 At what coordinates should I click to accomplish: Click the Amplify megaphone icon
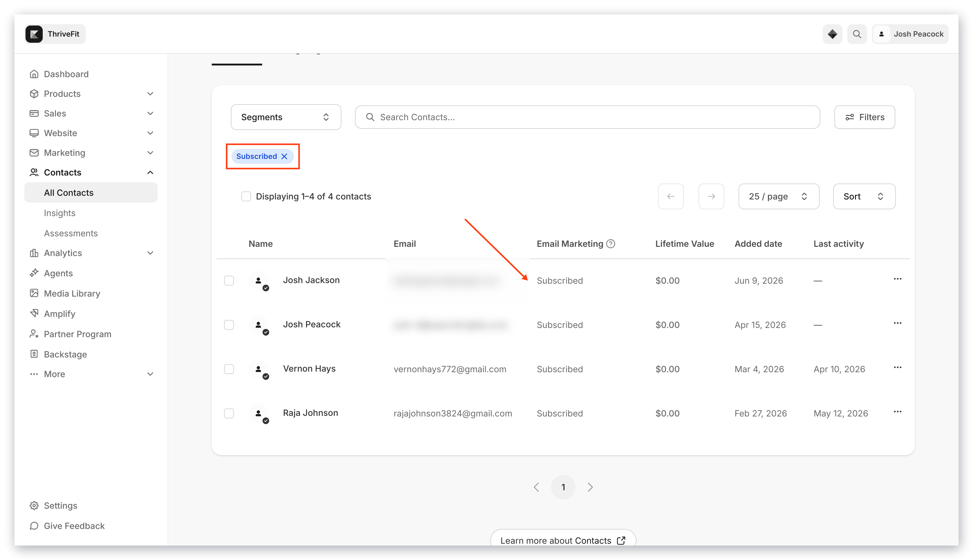click(x=34, y=313)
